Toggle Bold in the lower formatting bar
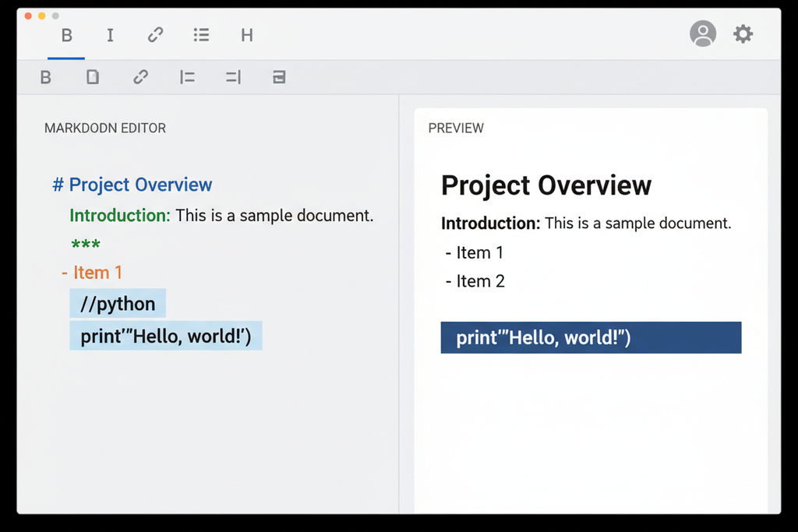This screenshot has width=798, height=532. (45, 77)
